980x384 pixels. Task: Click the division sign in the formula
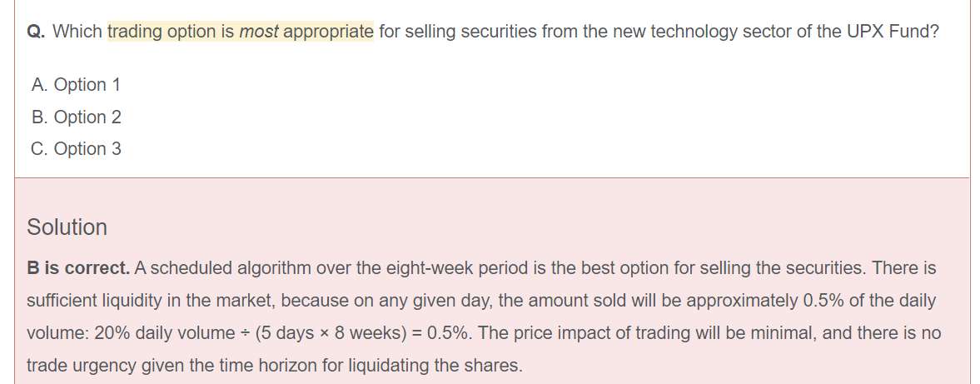tap(245, 333)
